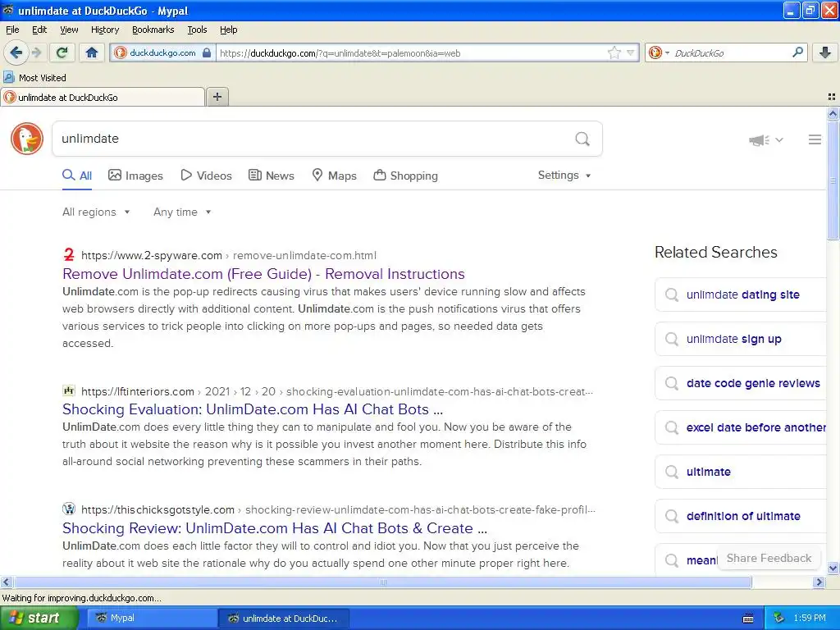Open the Tools menu

coord(197,30)
